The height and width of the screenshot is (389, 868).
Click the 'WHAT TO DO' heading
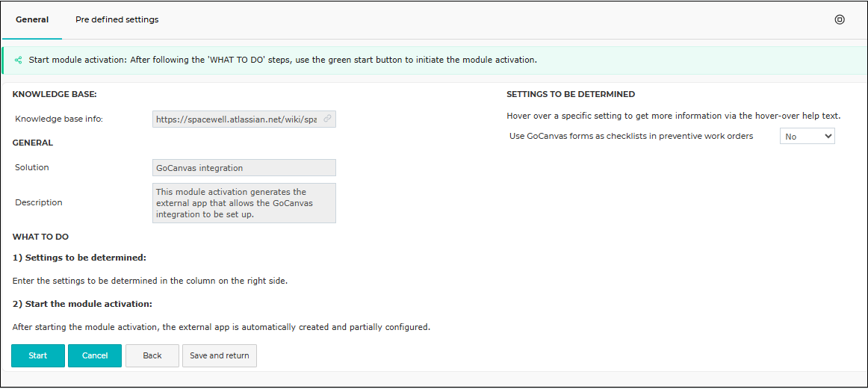pos(40,237)
